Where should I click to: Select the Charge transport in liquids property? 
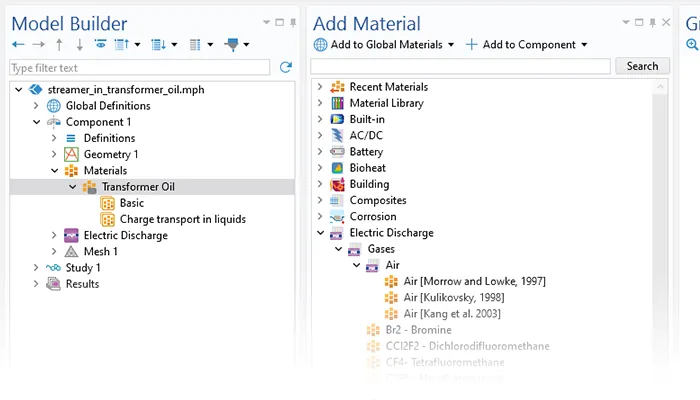point(182,219)
